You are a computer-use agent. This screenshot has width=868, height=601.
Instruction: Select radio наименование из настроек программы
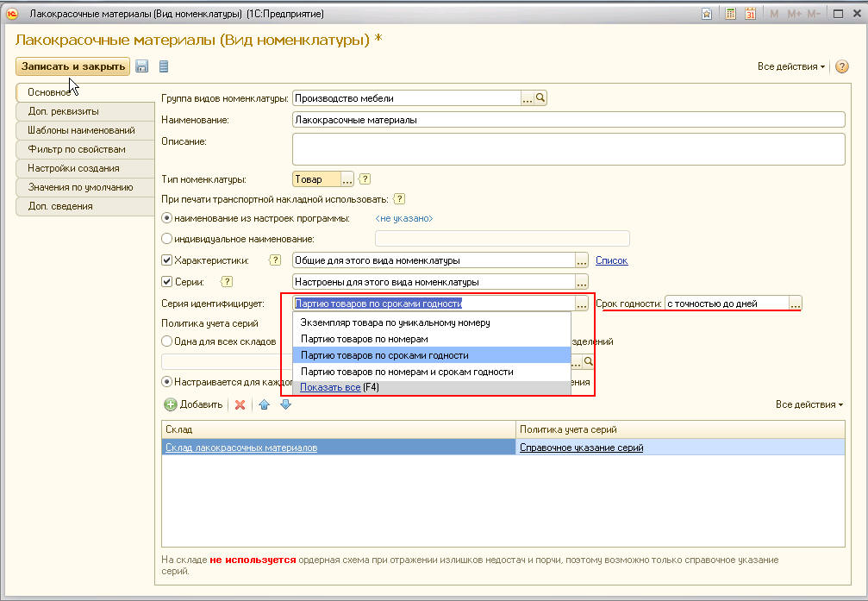click(x=166, y=218)
